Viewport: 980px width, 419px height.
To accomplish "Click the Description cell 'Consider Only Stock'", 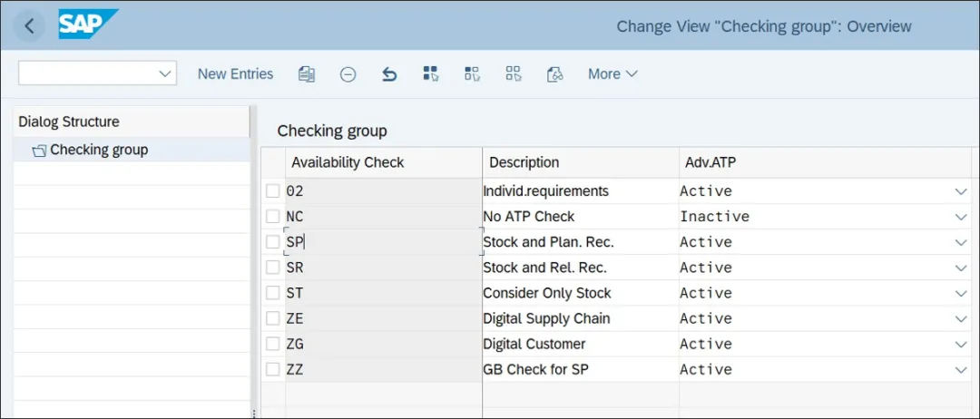I will [547, 293].
